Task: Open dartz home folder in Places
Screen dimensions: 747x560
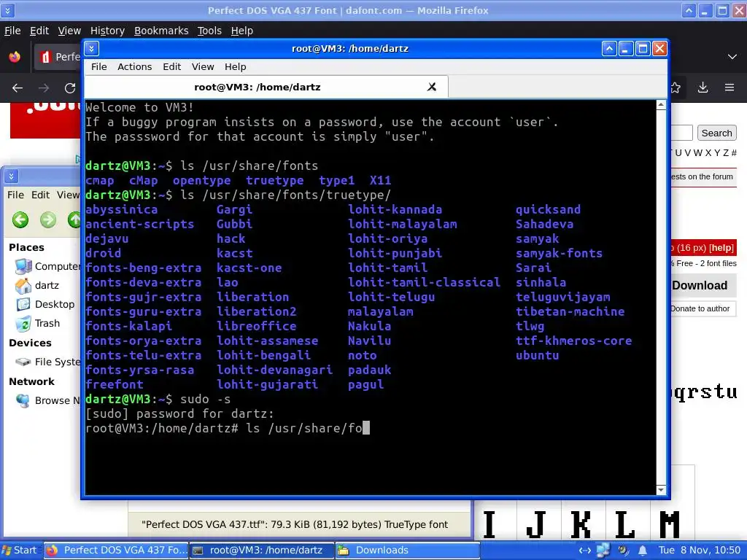Action: click(x=37, y=285)
